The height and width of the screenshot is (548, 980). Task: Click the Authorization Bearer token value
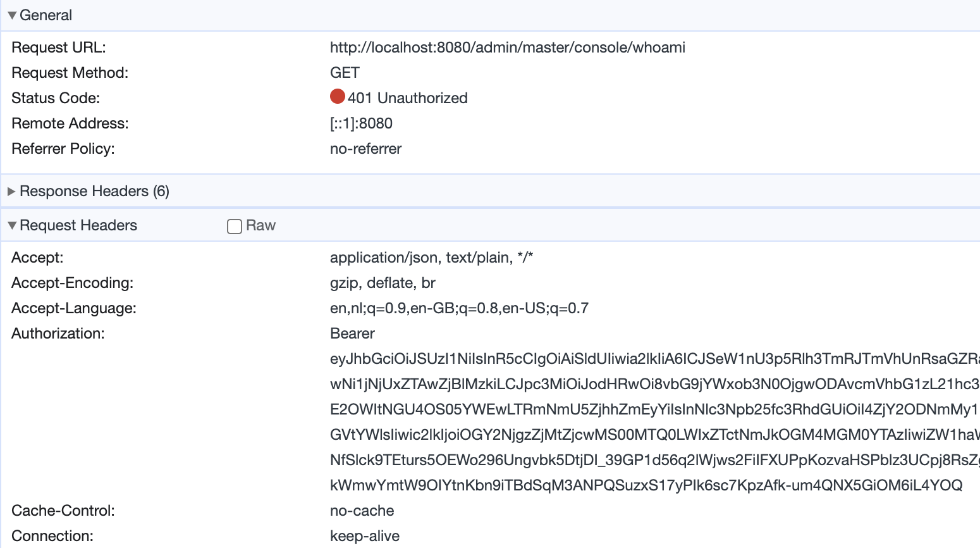tap(569, 409)
